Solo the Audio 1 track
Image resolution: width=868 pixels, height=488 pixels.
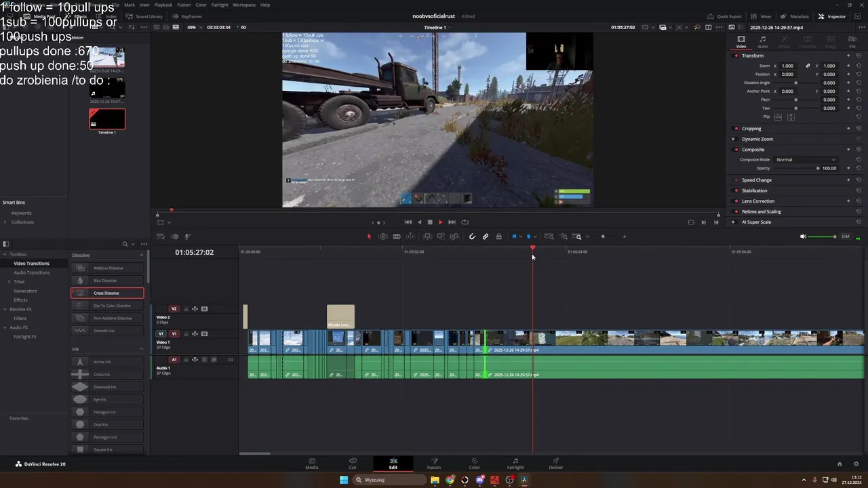205,359
